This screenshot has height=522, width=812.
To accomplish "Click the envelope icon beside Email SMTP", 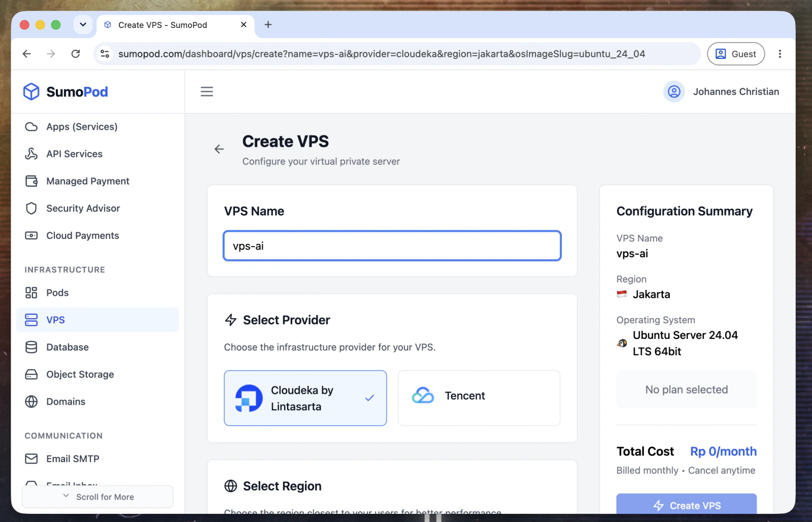I will pyautogui.click(x=31, y=459).
